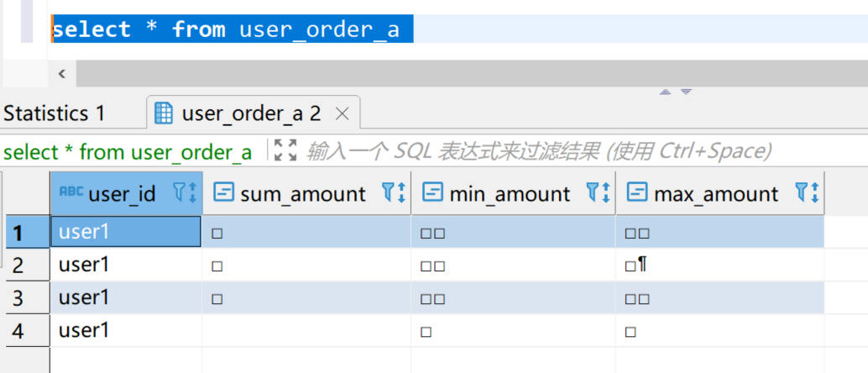Click the downward triangle panel resize arrow

[x=686, y=91]
